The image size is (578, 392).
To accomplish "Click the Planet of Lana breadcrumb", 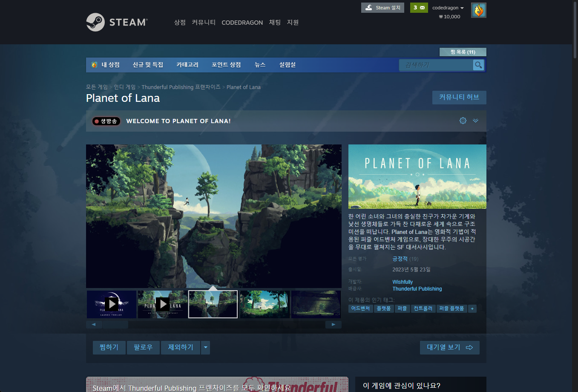I will click(x=243, y=87).
